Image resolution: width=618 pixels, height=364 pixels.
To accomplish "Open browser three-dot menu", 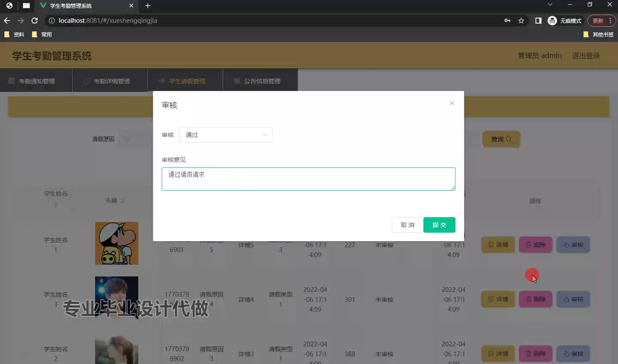I will coord(611,21).
